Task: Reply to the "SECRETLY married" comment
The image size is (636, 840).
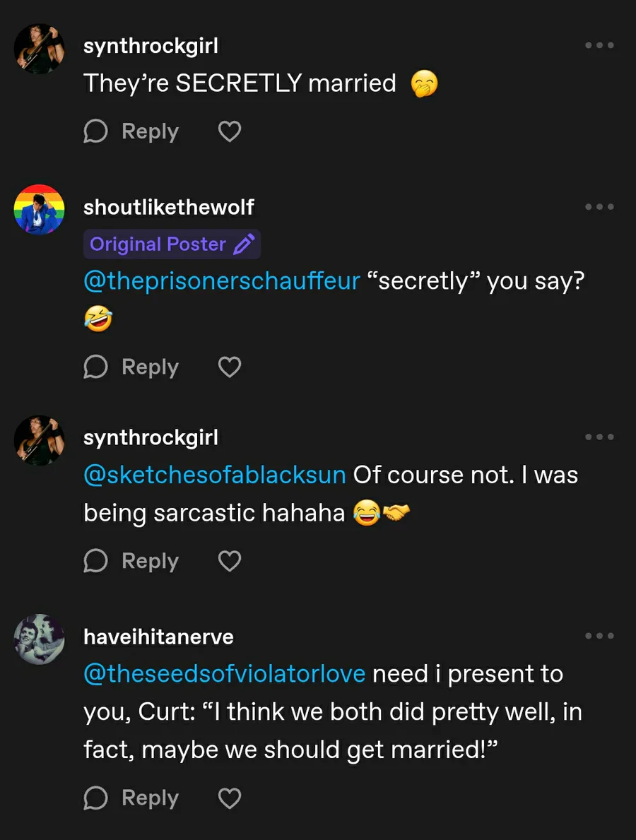Action: click(131, 132)
